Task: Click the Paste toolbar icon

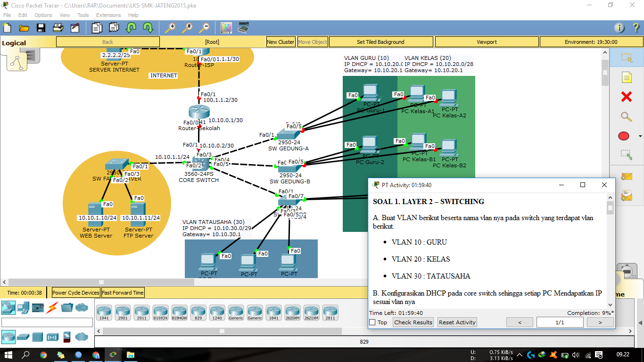Action: click(x=114, y=27)
